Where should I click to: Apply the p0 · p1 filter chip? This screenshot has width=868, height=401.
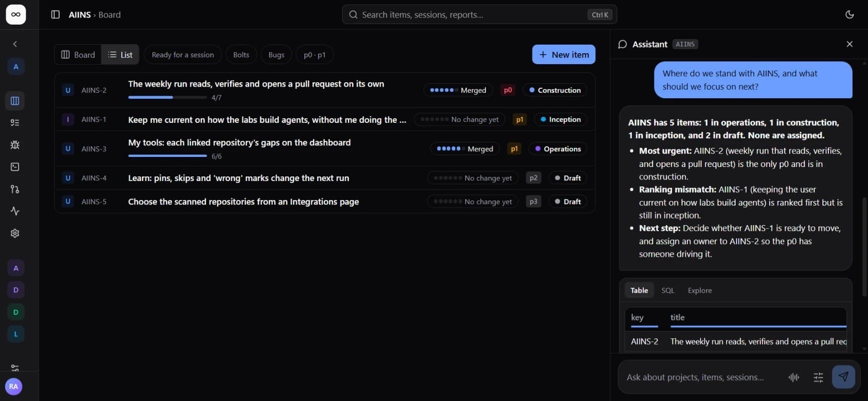coord(314,55)
